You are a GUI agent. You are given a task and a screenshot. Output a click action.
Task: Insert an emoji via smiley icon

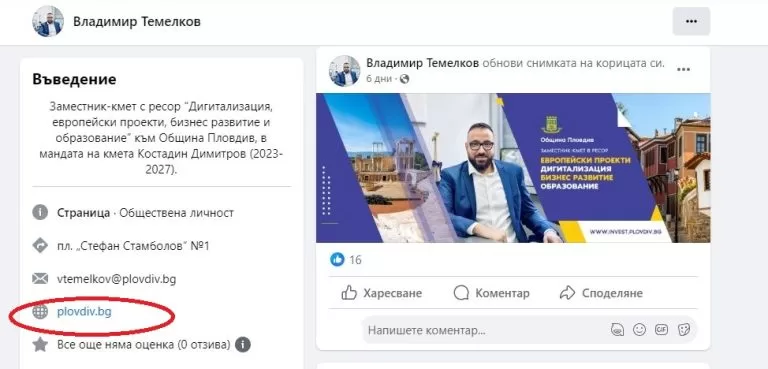pos(639,330)
